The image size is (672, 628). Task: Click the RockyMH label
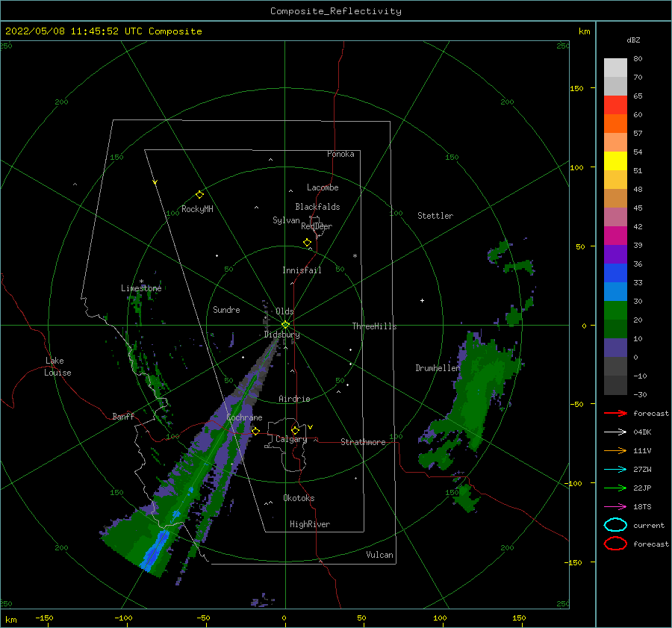click(x=197, y=209)
